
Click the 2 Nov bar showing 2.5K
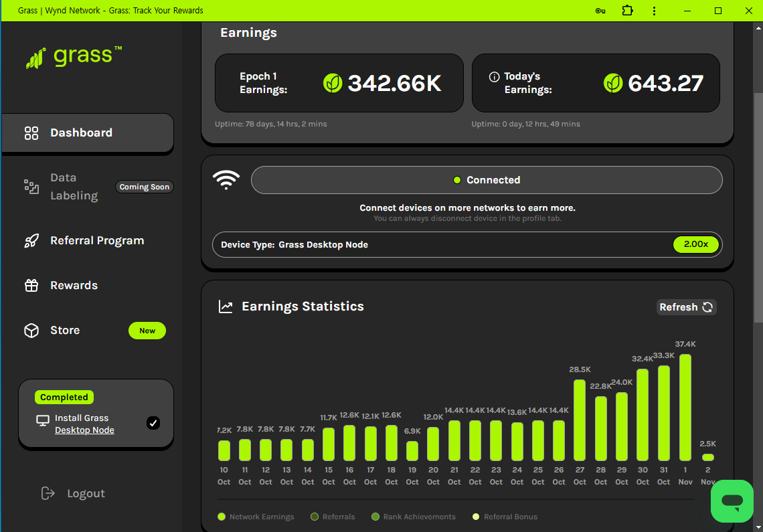click(x=708, y=458)
